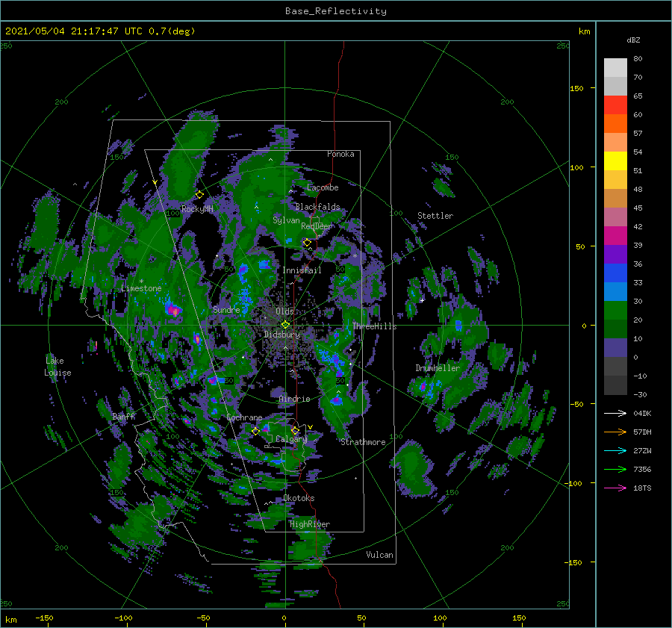This screenshot has height=628, width=672.
Task: Select the purple 39–36 dBZ legend swatch
Action: point(615,255)
